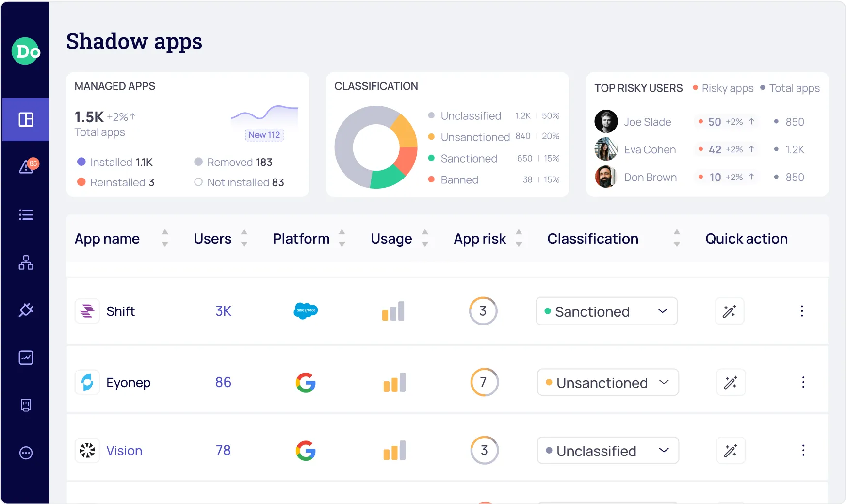Open the alerts panel with 85 notifications
The width and height of the screenshot is (846, 504).
25,167
